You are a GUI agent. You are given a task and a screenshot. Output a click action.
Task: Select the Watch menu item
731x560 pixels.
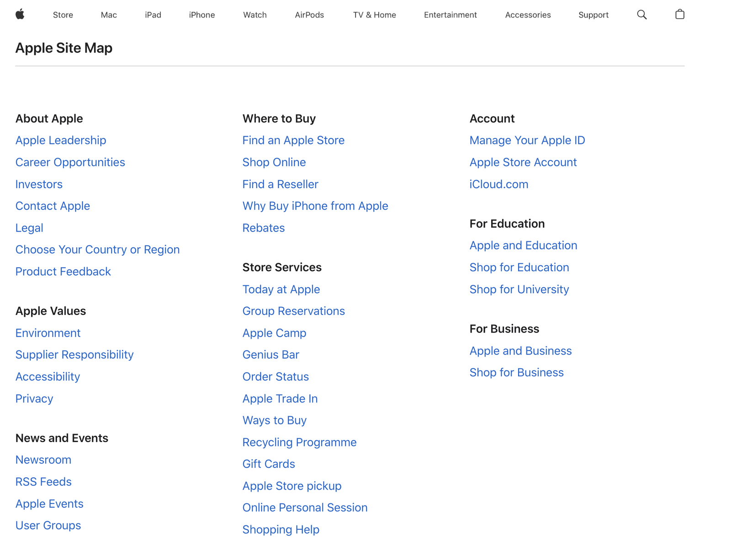click(x=254, y=15)
